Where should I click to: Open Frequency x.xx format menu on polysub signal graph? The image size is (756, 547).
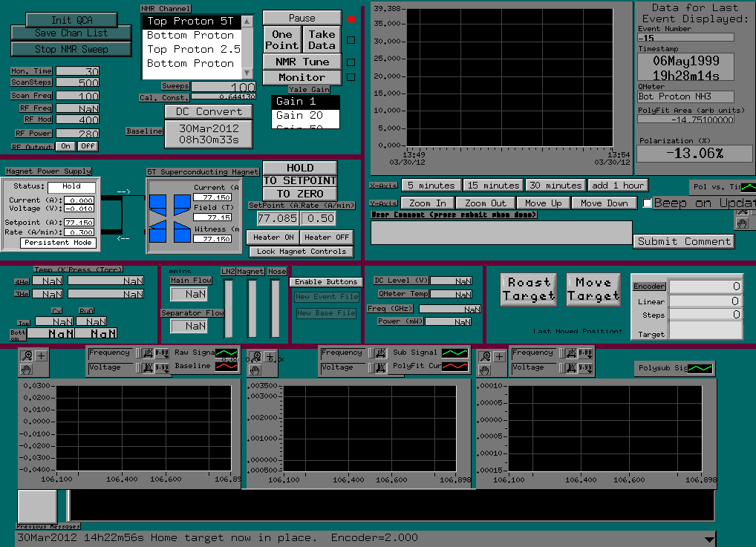585,354
